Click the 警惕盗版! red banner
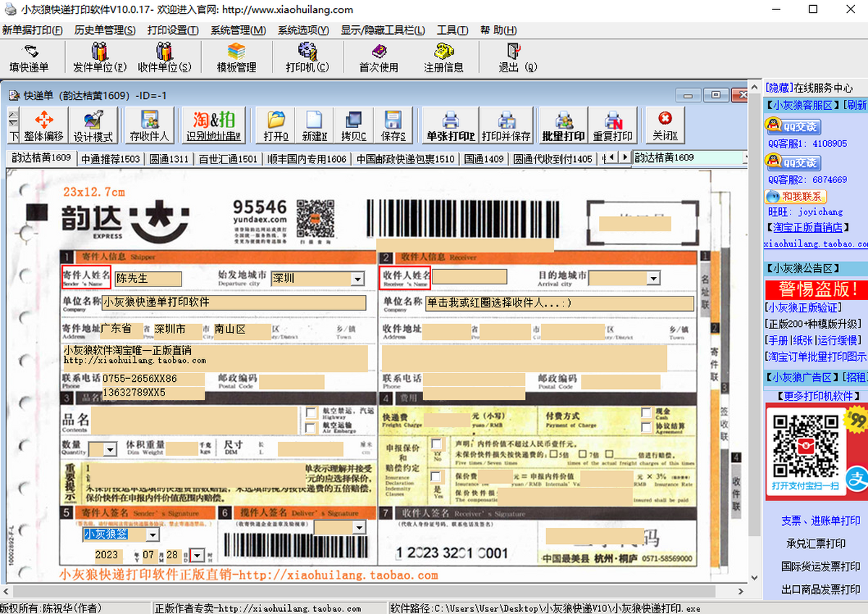 (817, 290)
